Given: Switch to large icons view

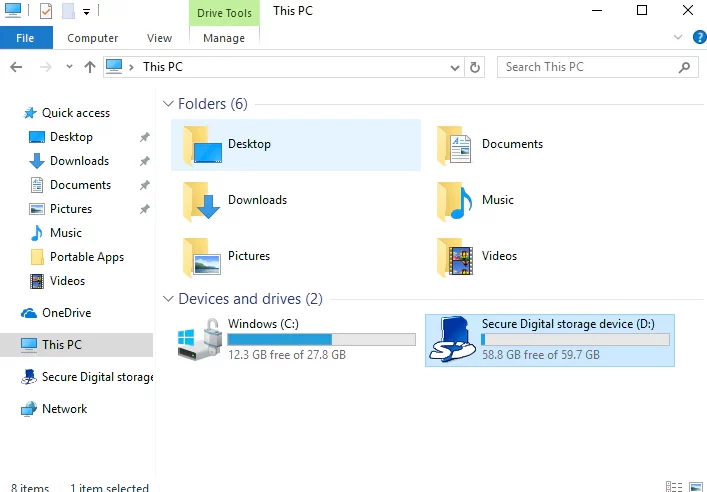Looking at the screenshot, I should click(x=696, y=487).
